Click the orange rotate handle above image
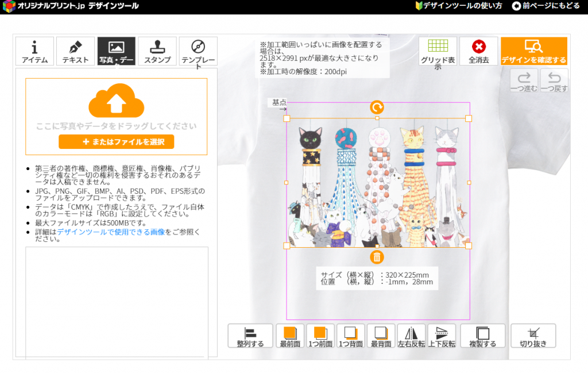This screenshot has width=588, height=373. pyautogui.click(x=377, y=107)
